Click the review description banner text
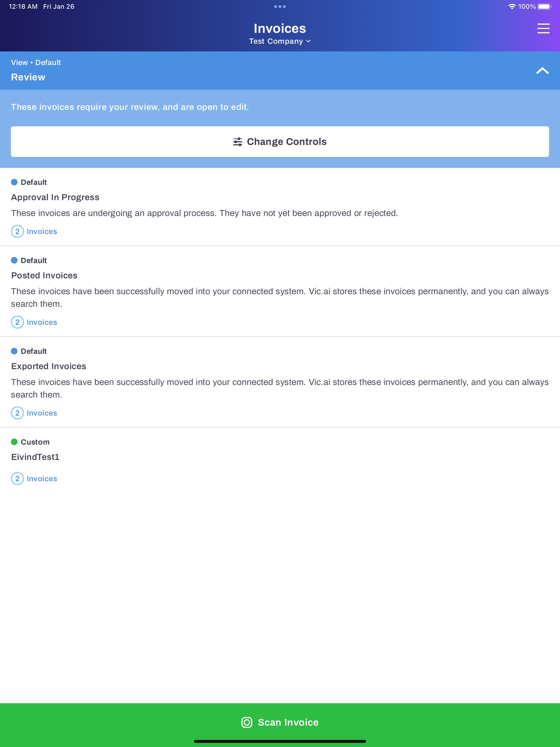 pos(130,107)
